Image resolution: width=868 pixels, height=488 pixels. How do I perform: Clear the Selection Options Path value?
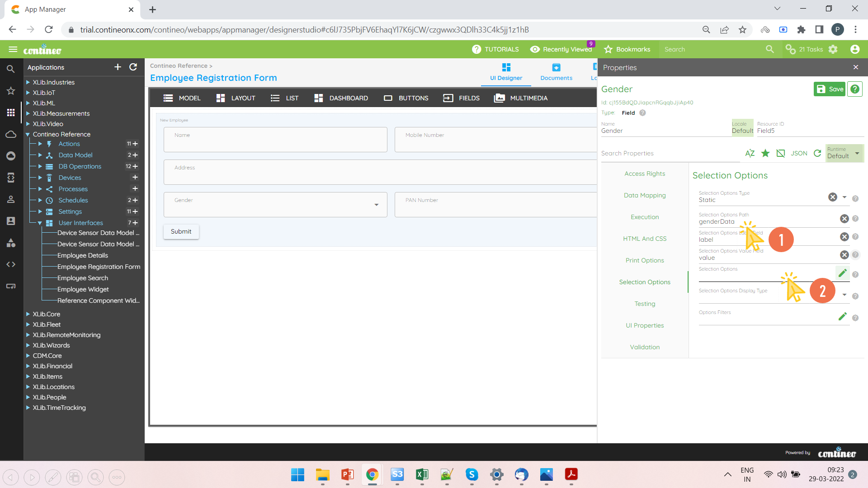(x=844, y=219)
